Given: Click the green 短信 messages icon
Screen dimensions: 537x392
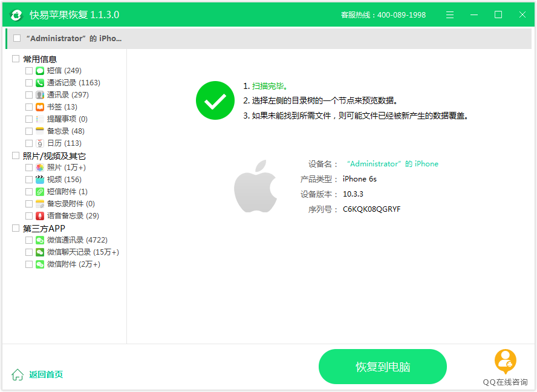Looking at the screenshot, I should (x=40, y=71).
